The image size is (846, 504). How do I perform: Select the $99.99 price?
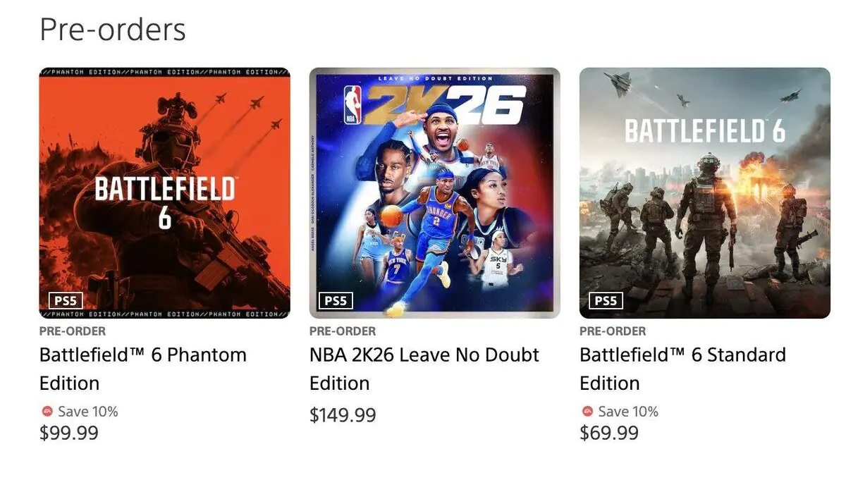(x=69, y=433)
